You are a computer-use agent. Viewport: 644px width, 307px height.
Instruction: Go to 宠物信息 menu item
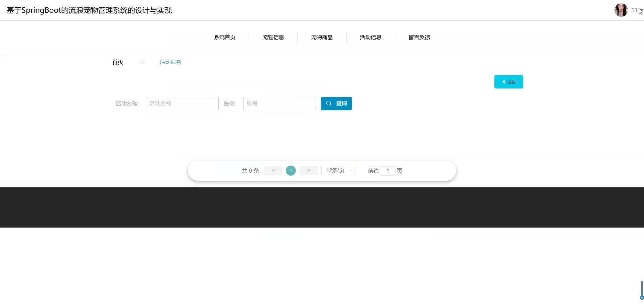273,37
